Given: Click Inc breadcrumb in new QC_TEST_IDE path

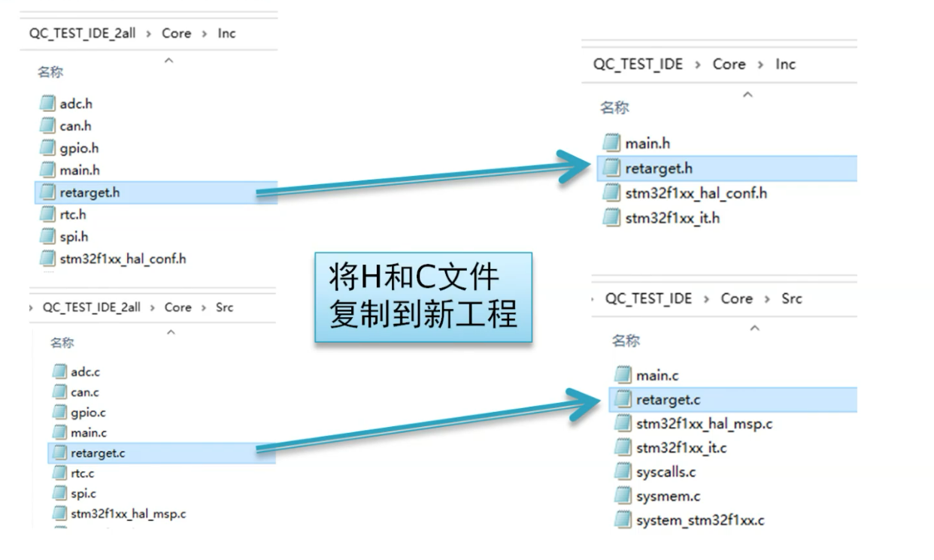Looking at the screenshot, I should pyautogui.click(x=785, y=64).
